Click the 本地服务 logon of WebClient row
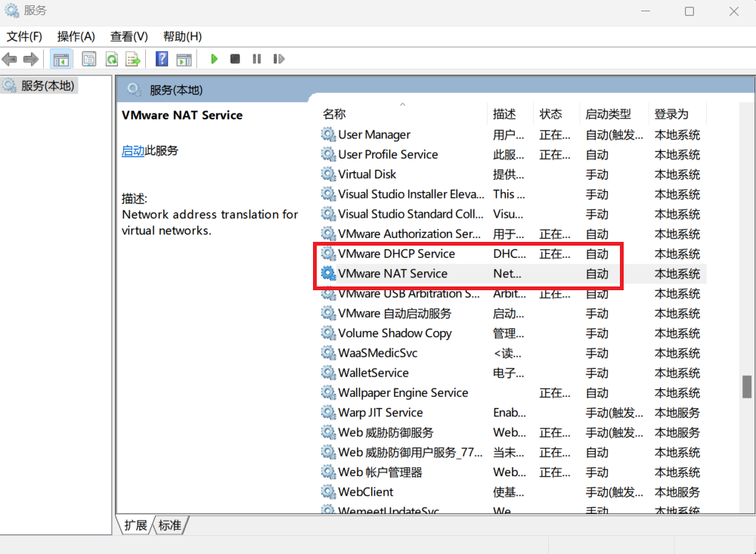Viewport: 756px width, 554px height. (x=677, y=492)
